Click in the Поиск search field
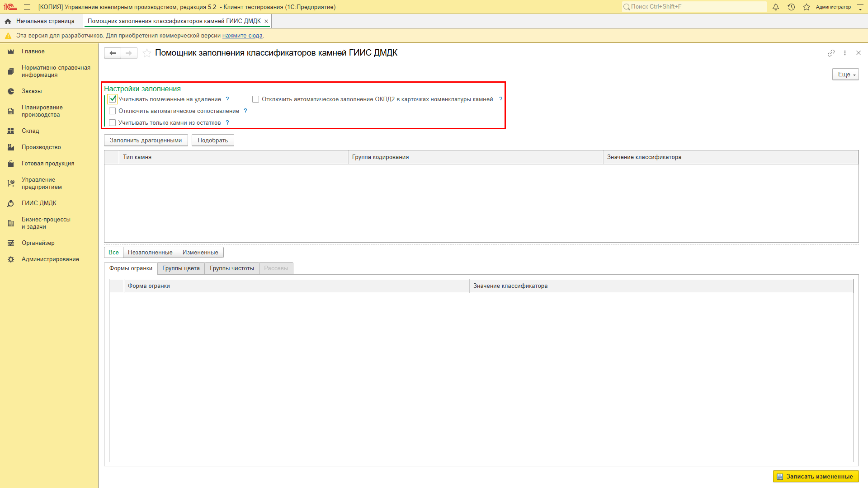The height and width of the screenshot is (488, 868). (694, 7)
